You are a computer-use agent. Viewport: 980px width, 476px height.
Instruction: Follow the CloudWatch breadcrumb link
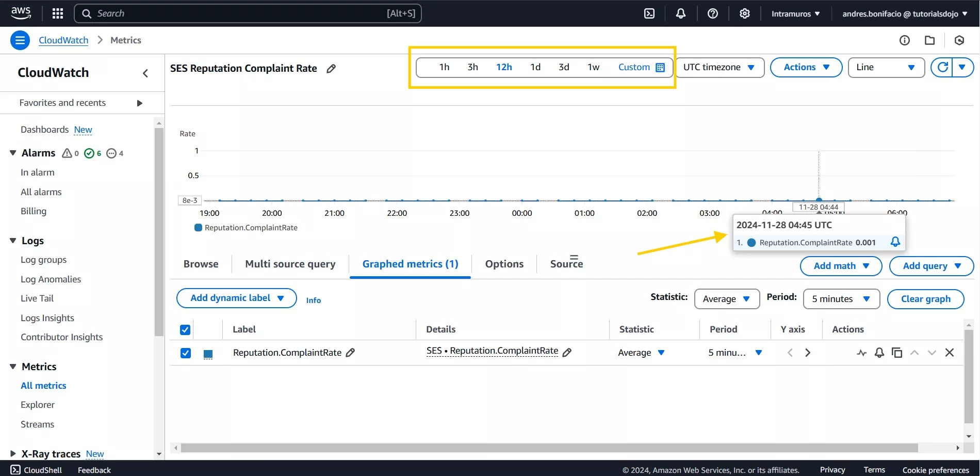coord(63,40)
